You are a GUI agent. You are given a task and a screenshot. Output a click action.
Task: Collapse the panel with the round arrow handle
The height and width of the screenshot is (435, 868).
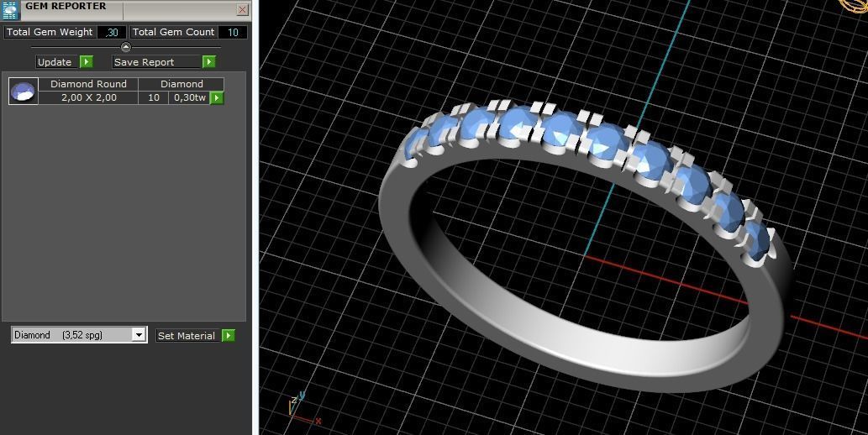[126, 48]
